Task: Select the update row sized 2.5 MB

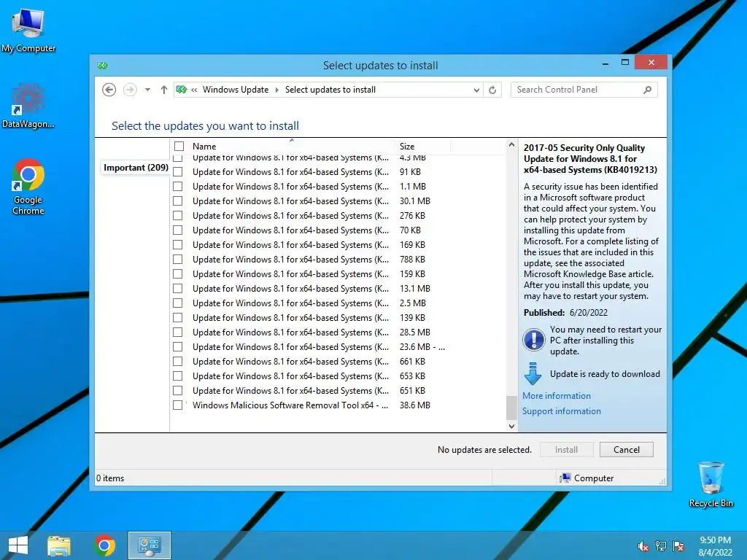Action: tap(338, 303)
